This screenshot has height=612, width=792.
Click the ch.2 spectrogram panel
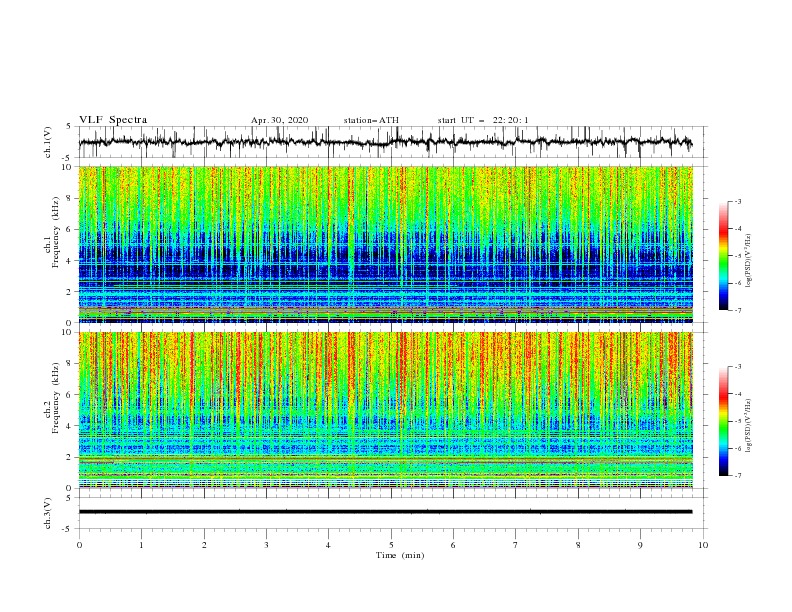point(386,410)
